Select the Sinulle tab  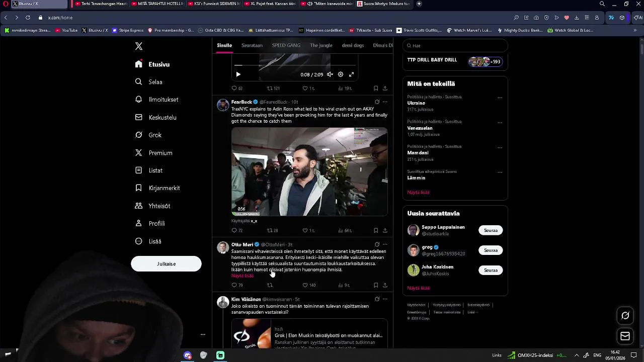224,45
